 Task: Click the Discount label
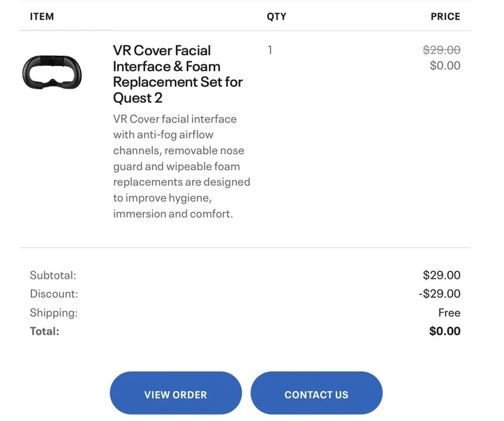[54, 294]
